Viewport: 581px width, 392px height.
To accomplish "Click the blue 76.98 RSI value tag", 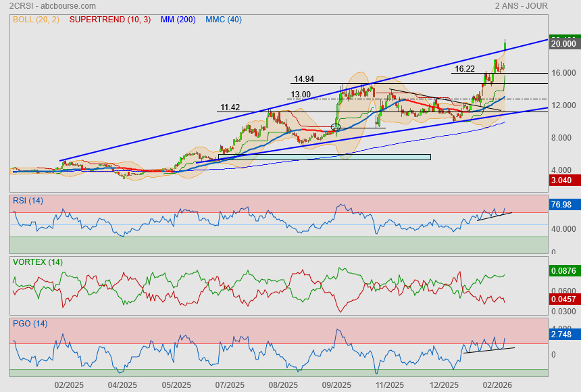I will point(564,204).
